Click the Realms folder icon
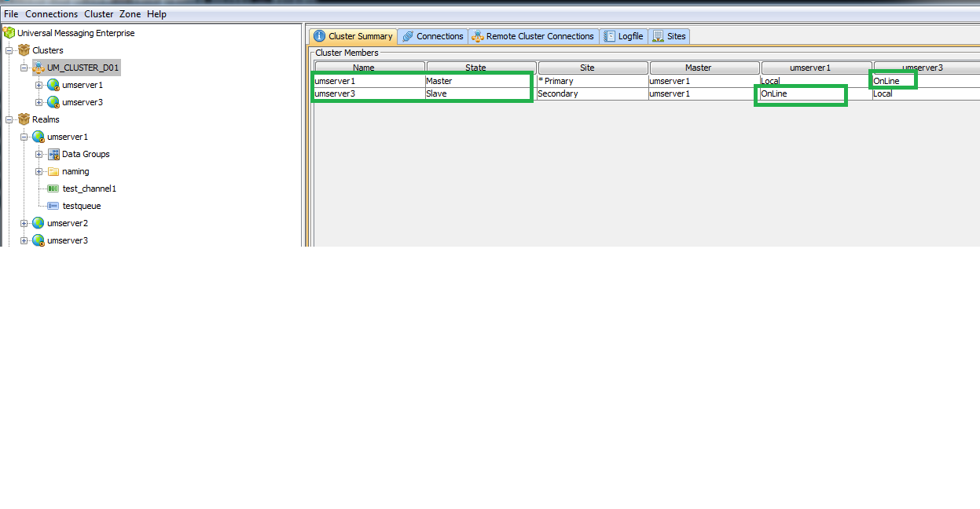 (x=24, y=119)
